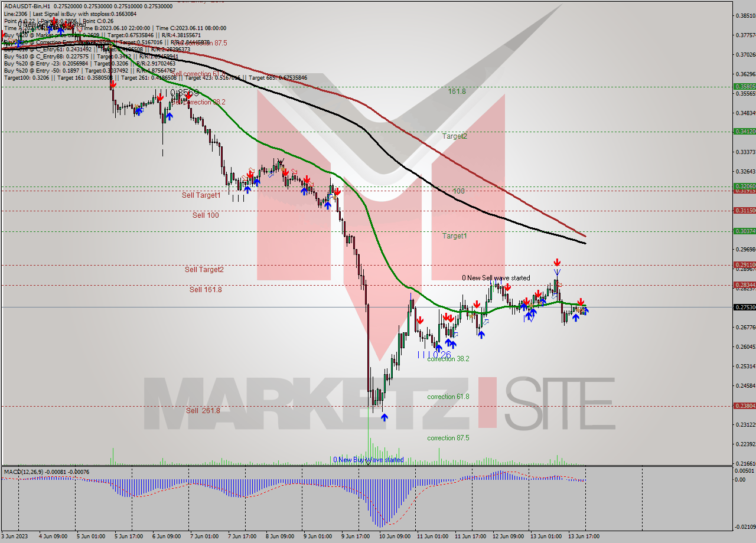
Task: Click the '8 Jun 09:00' time axis label
Action: pos(280,537)
